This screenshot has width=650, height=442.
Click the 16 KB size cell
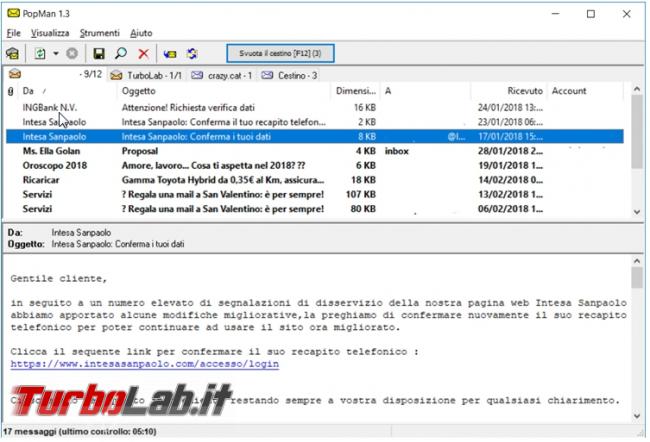365,108
